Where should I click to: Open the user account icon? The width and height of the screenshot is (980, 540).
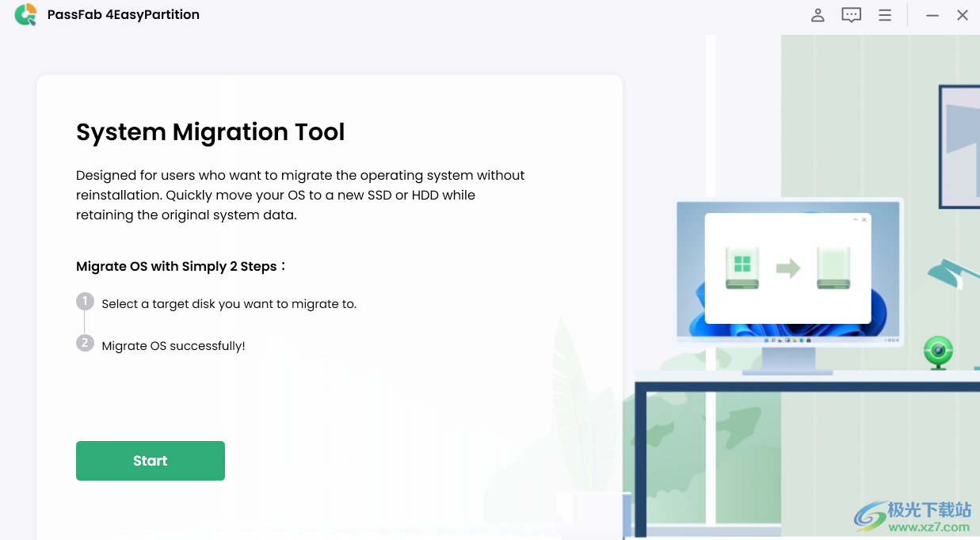(x=818, y=15)
